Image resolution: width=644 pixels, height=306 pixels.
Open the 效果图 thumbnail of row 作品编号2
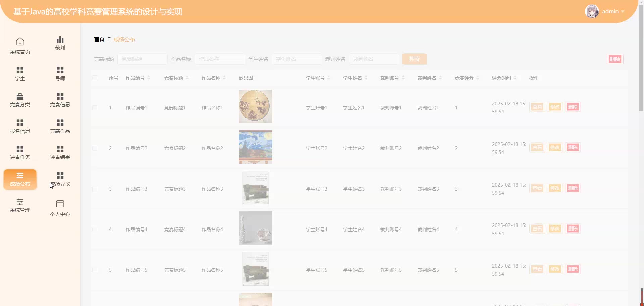coord(256,147)
